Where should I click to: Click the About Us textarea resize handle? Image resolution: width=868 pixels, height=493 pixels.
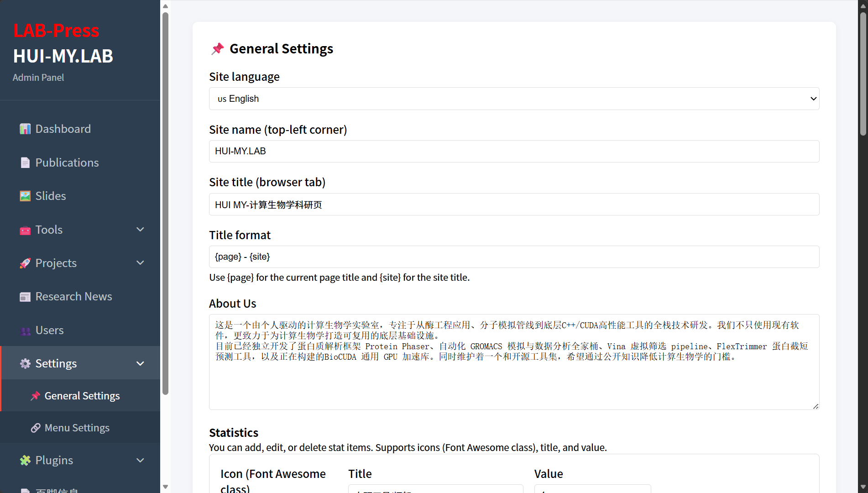pyautogui.click(x=816, y=406)
